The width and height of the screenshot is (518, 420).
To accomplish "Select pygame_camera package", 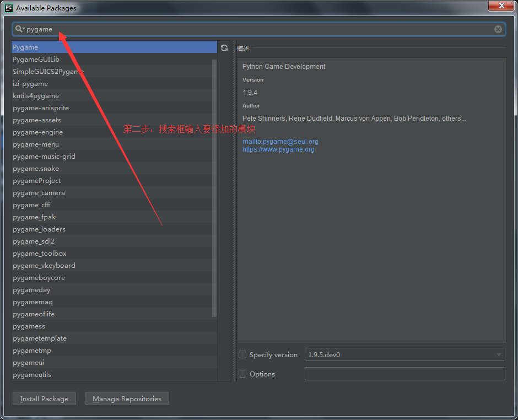I will (114, 193).
